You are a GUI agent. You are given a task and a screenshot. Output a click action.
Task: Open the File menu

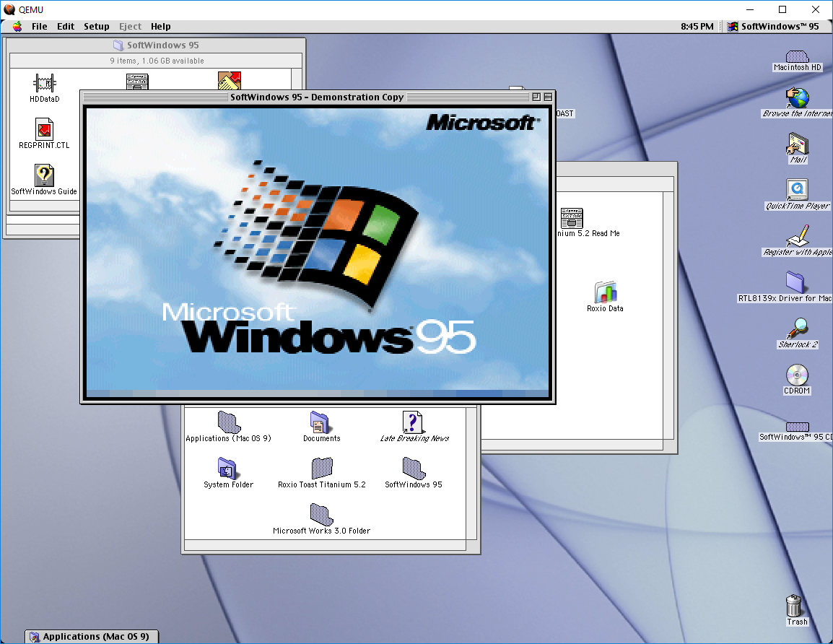point(39,27)
